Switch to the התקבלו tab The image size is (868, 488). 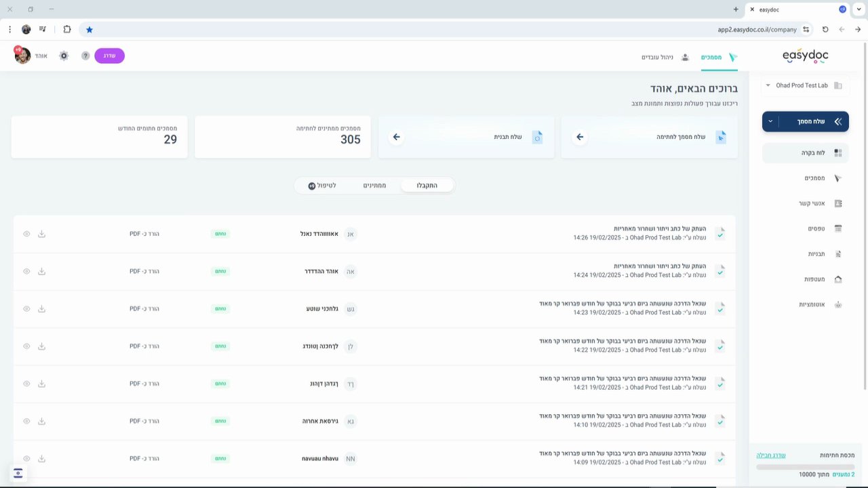tap(427, 186)
